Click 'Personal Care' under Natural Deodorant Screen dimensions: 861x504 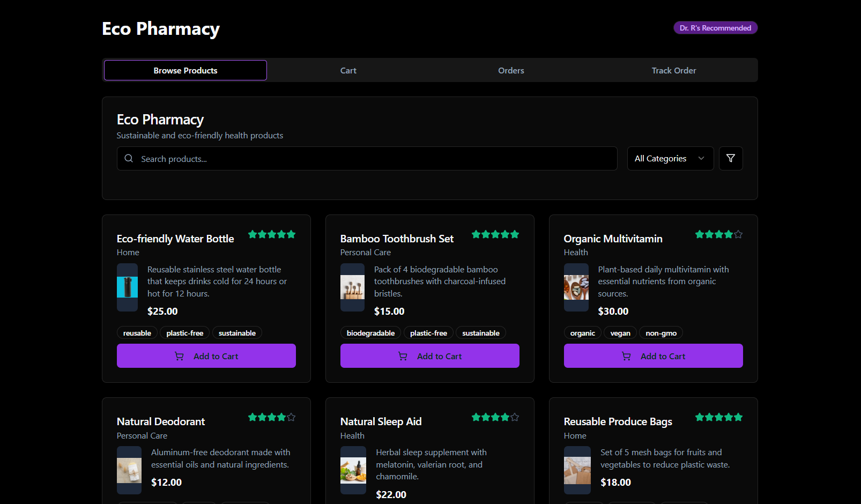(142, 435)
